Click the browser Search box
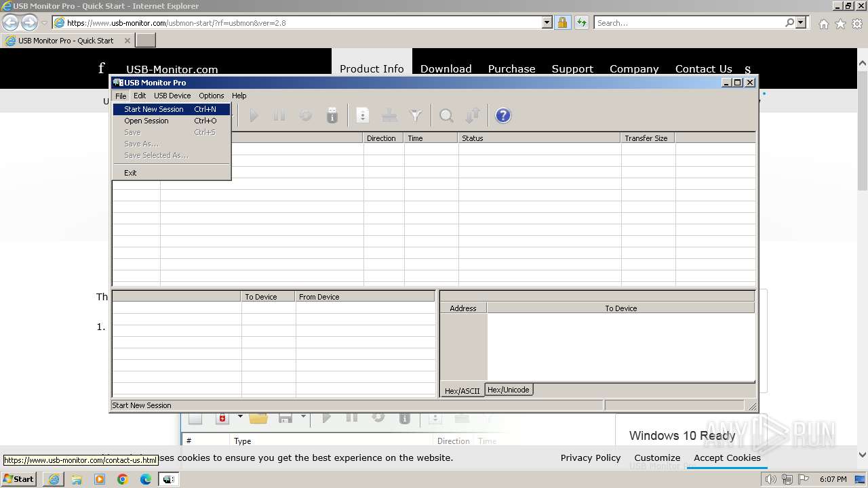 tap(689, 23)
